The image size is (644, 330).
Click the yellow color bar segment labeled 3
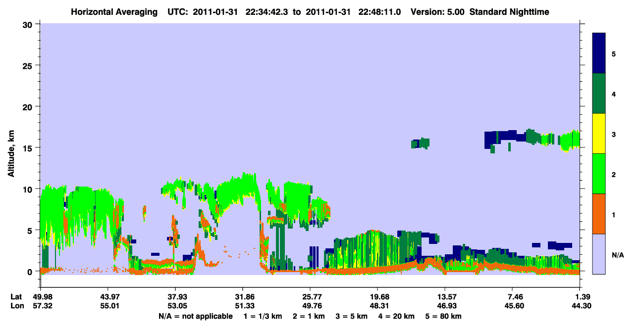pyautogui.click(x=599, y=134)
